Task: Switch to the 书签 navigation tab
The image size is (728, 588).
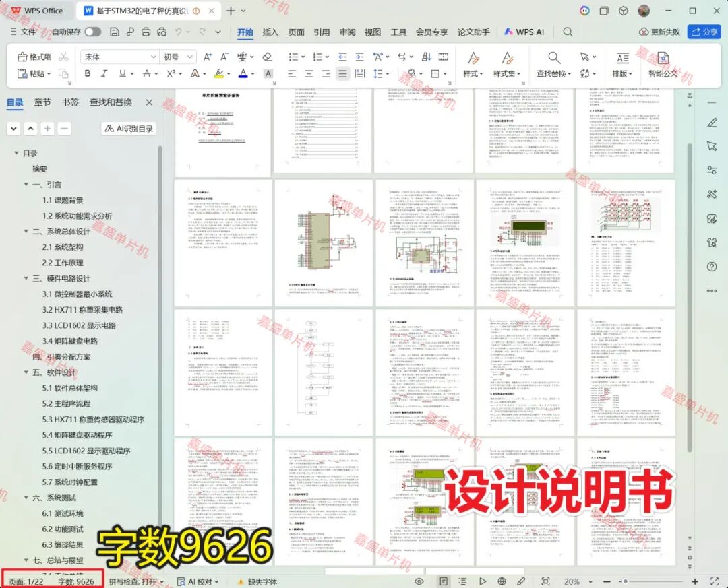Action: click(70, 102)
